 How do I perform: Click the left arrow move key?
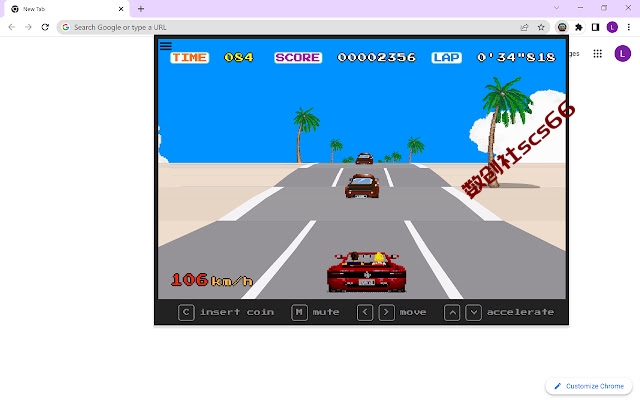[x=365, y=313]
